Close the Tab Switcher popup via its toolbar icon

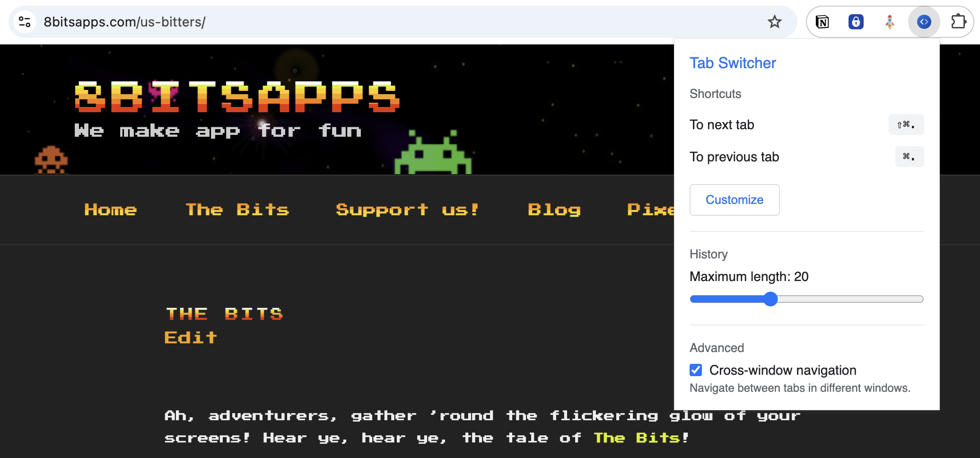click(x=924, y=22)
